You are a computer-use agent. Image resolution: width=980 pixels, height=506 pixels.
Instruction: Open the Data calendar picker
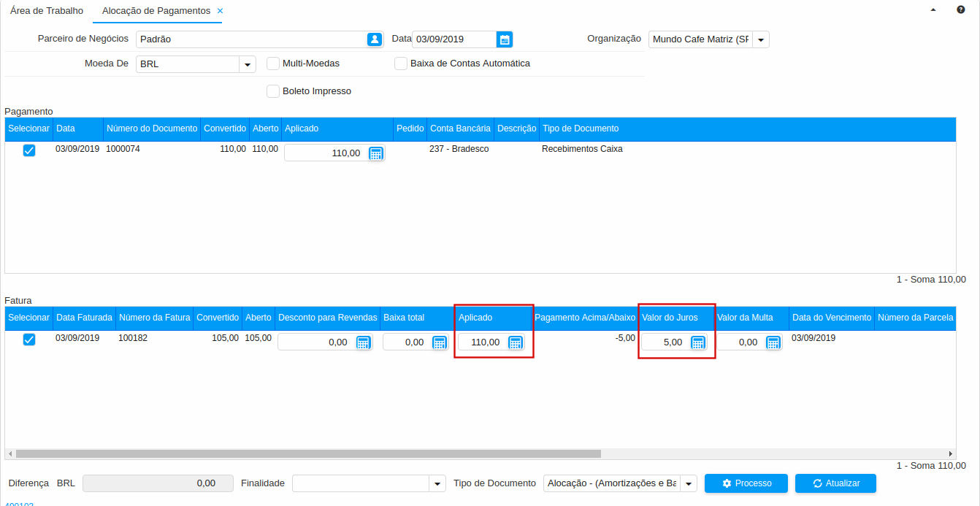click(x=504, y=39)
